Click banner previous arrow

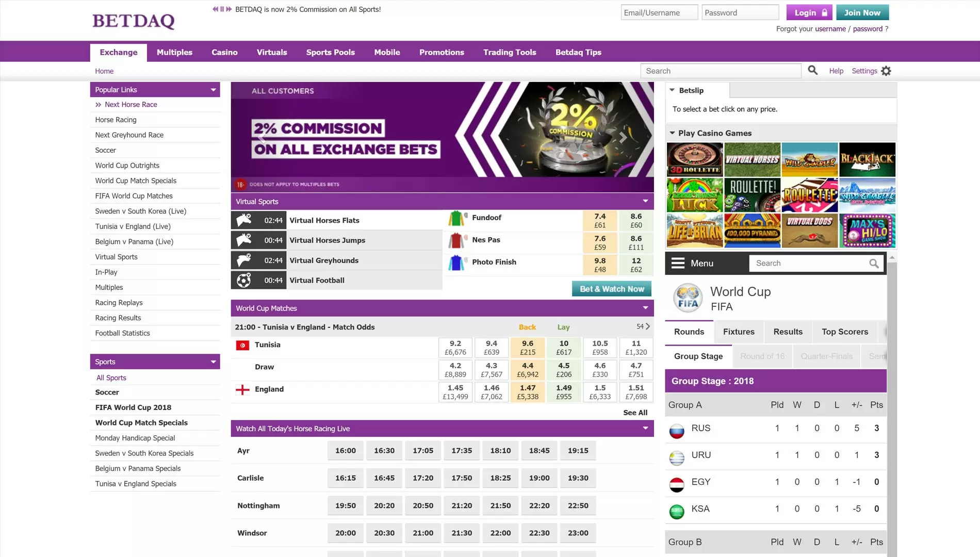tap(261, 137)
